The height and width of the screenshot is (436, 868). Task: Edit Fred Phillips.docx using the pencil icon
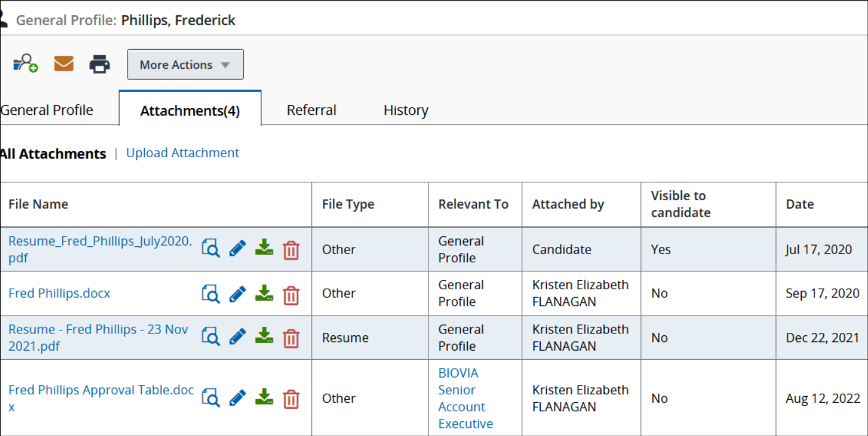[237, 293]
